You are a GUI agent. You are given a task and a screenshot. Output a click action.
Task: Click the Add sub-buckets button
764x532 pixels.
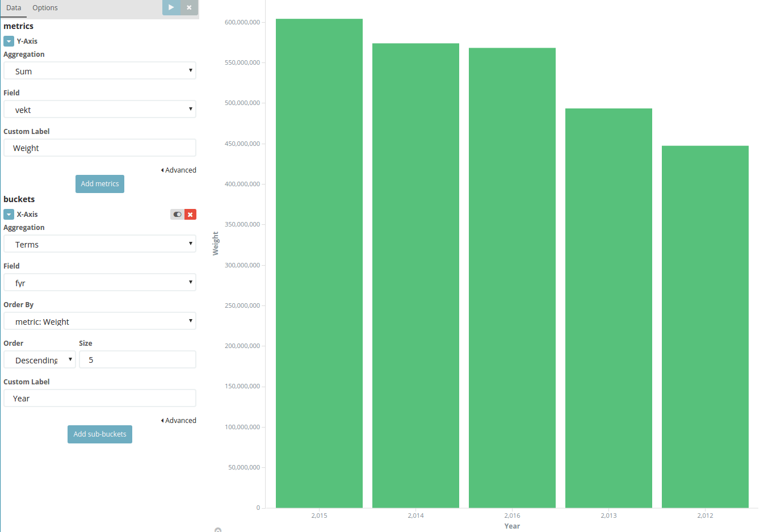click(x=99, y=434)
